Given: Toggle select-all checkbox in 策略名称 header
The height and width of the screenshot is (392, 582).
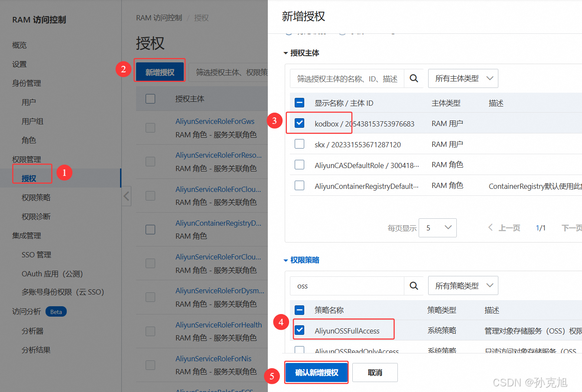Looking at the screenshot, I should (299, 310).
